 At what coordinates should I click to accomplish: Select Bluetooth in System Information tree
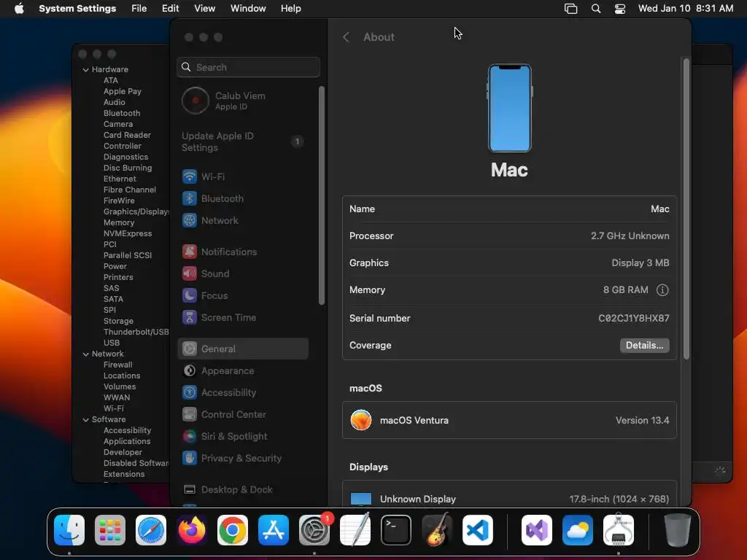122,113
